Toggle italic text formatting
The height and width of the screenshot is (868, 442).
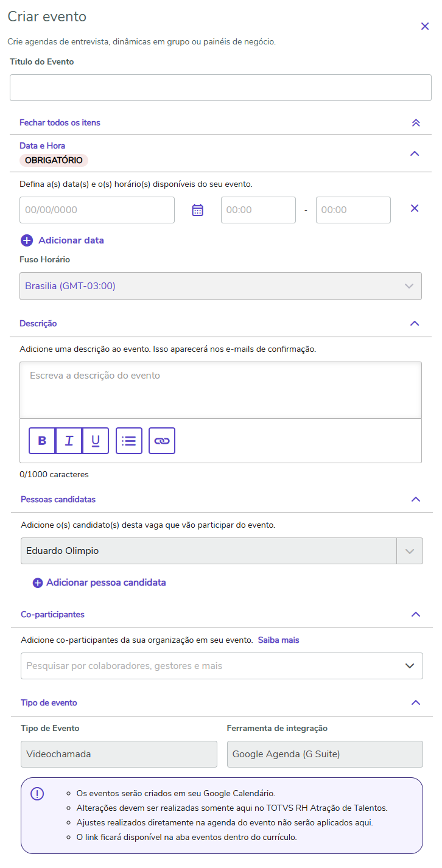[69, 441]
